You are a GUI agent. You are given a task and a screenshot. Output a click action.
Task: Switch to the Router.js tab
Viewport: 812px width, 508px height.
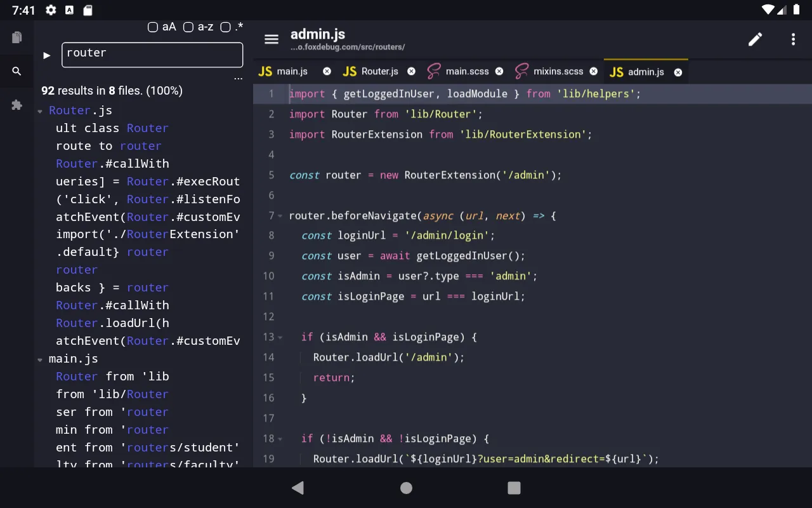pyautogui.click(x=380, y=72)
